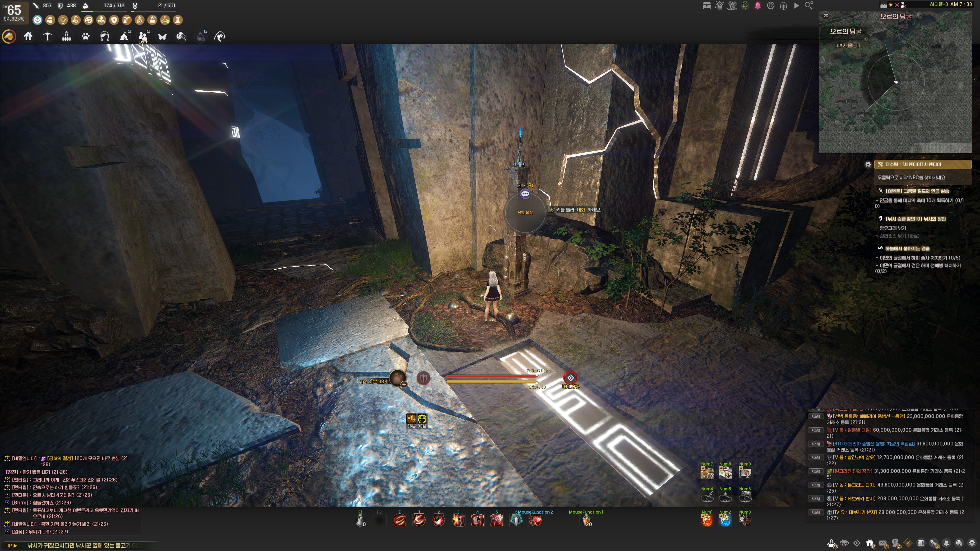
Task: Open the mail envelope icon
Action: pos(883,543)
